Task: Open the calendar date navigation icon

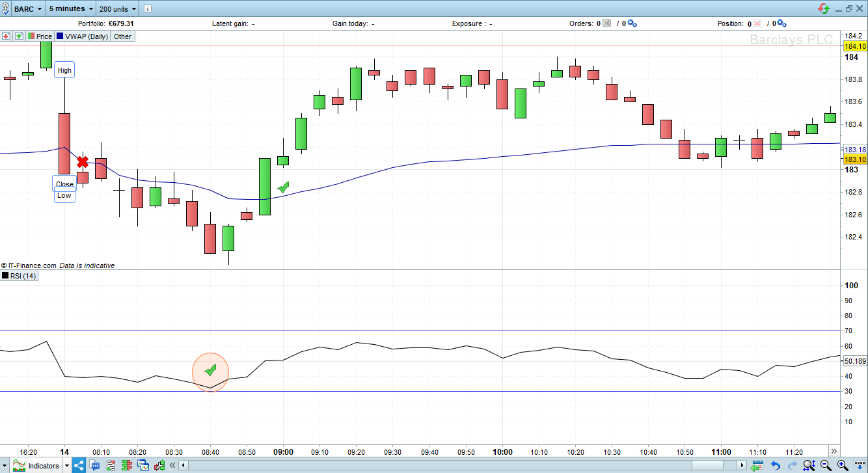Action: click(758, 465)
